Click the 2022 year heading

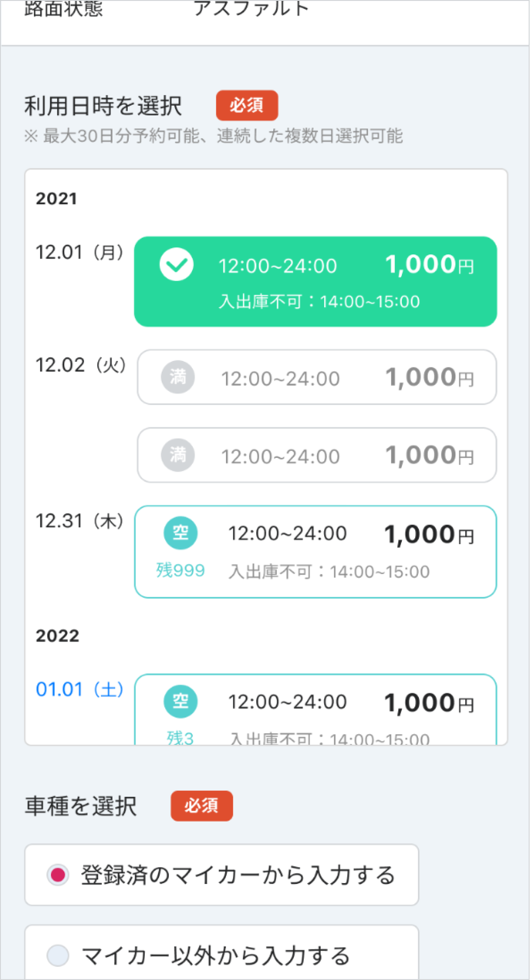[57, 636]
